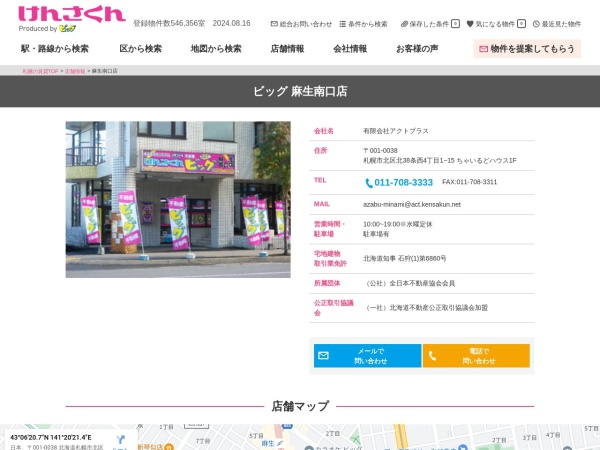Click 登録物件数546,356室 text
The width and height of the screenshot is (600, 450).
point(169,23)
